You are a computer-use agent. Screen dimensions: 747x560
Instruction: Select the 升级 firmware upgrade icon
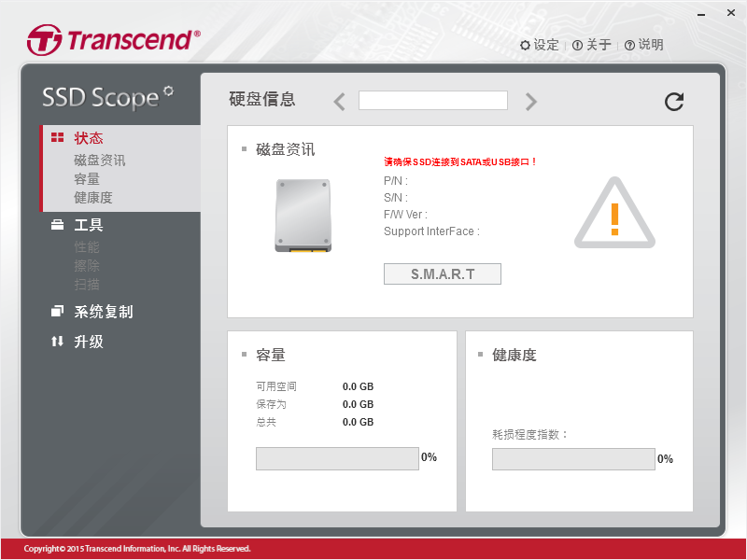coord(58,341)
